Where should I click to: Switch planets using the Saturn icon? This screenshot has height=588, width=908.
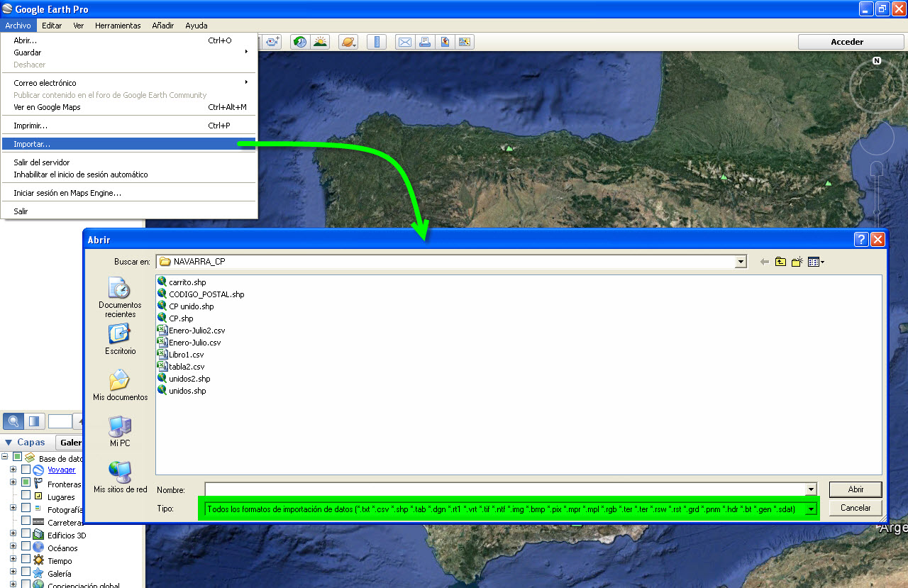[x=348, y=41]
